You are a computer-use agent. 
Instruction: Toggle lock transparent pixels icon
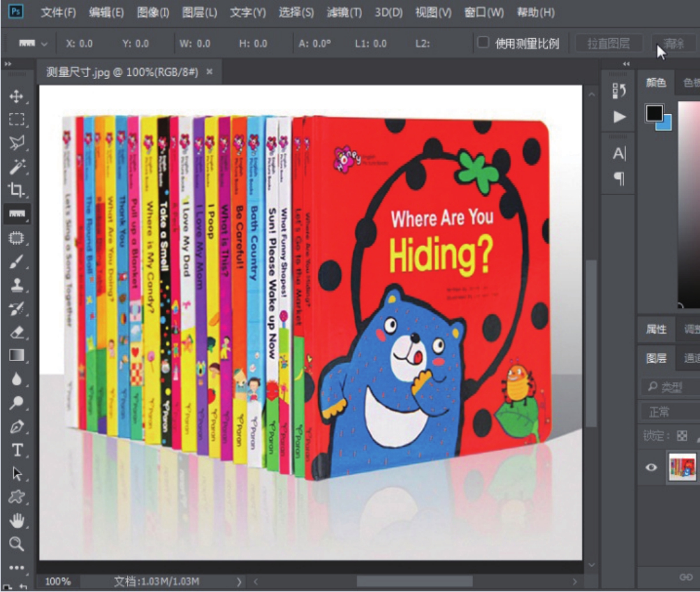tap(682, 436)
